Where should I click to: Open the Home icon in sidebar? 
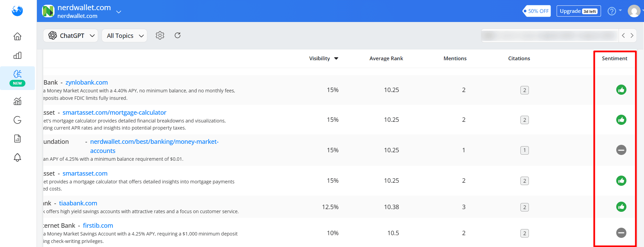[x=17, y=37]
